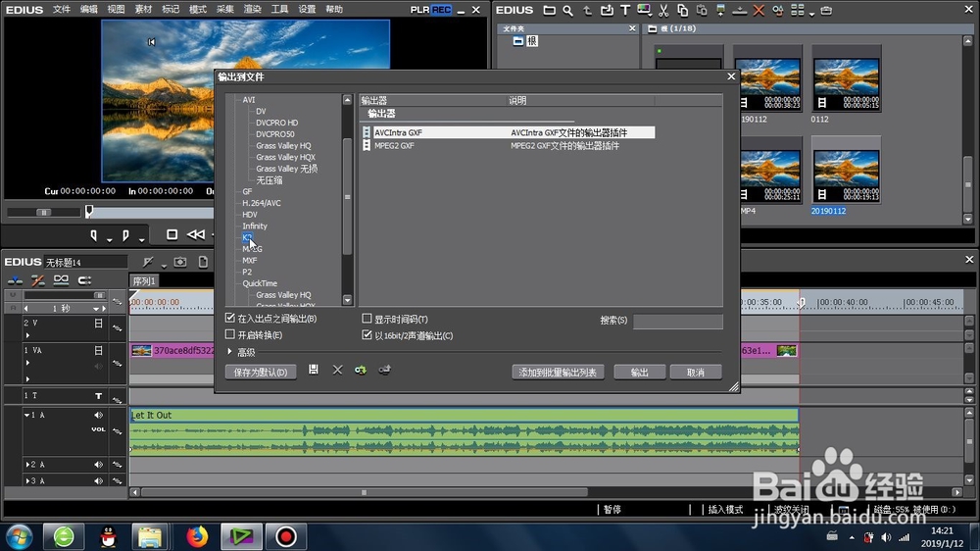Click the player position slider handle
980x551 pixels.
pyautogui.click(x=89, y=211)
